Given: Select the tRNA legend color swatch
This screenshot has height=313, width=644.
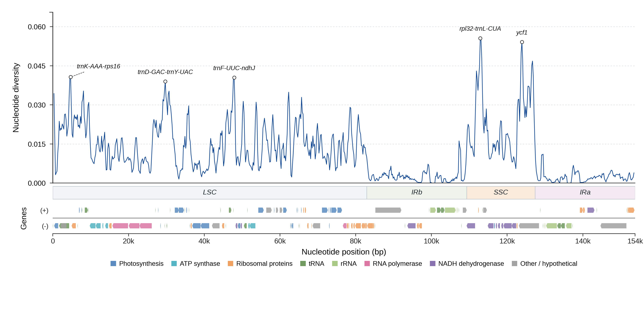Looking at the screenshot, I should pos(303,264).
